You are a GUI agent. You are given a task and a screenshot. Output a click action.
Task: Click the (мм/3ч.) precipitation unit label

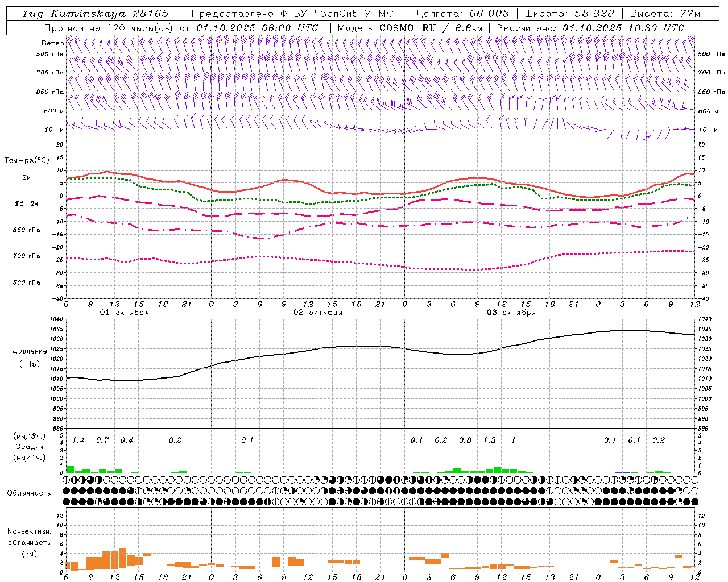click(x=28, y=436)
